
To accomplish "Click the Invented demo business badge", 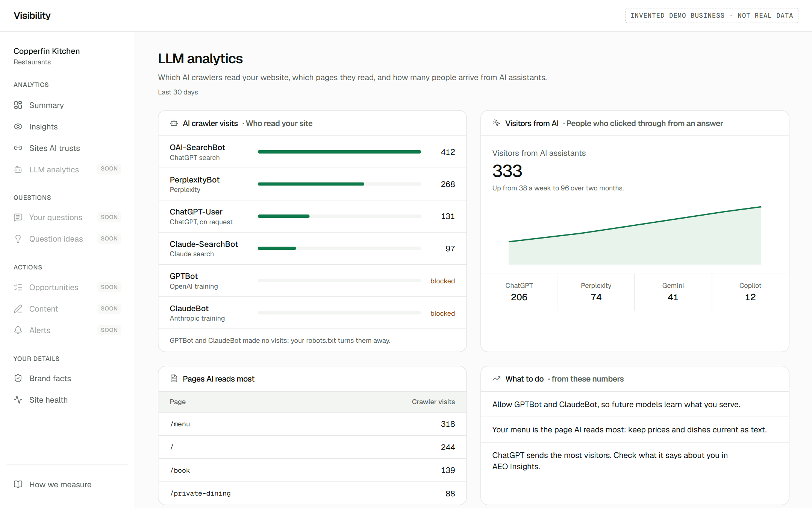I will (x=712, y=15).
